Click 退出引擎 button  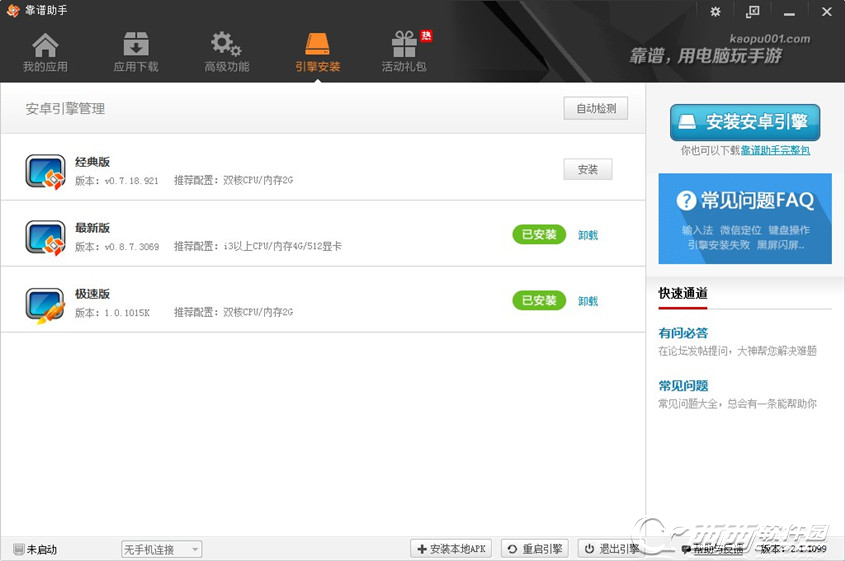[x=612, y=549]
